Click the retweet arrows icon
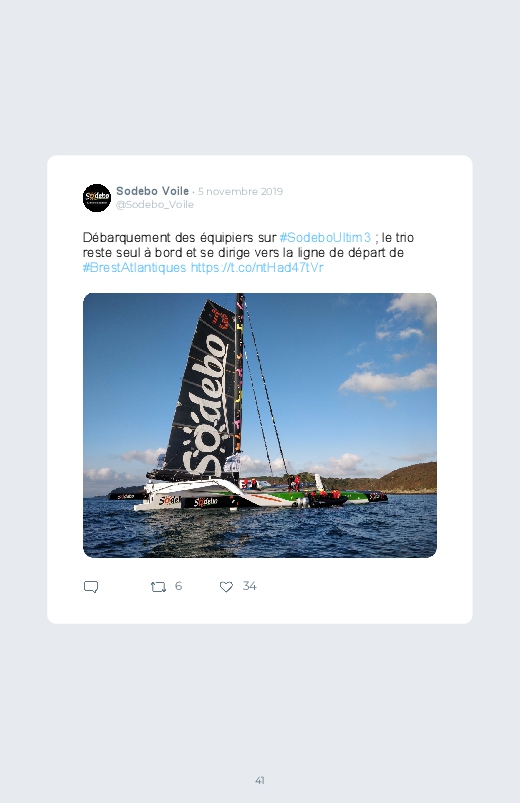Viewport: 520px width, 803px height. point(158,587)
